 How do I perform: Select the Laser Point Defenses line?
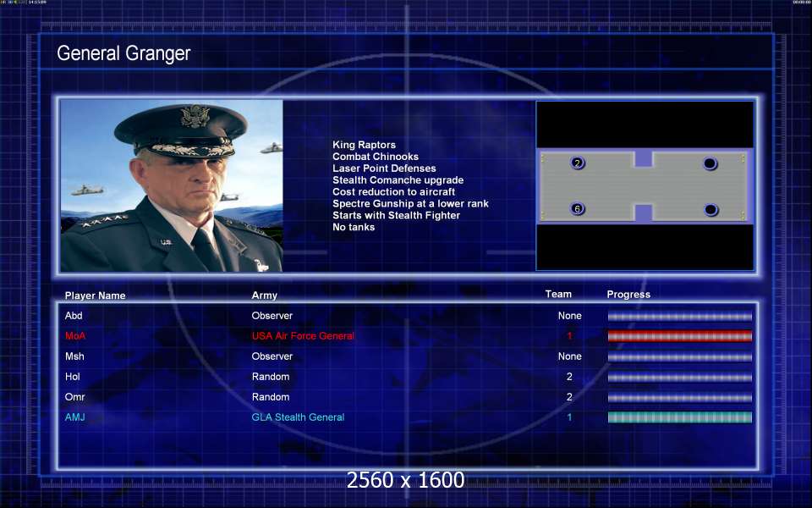coord(384,168)
